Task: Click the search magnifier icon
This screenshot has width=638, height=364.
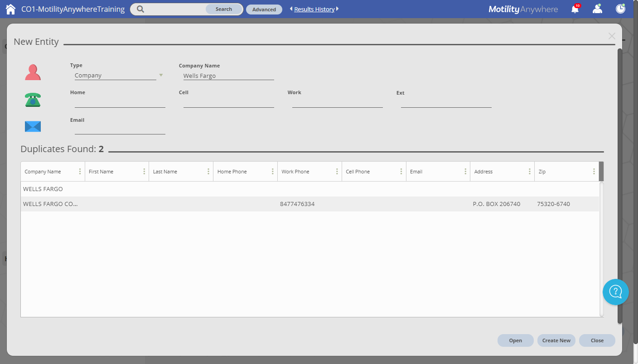Action: 140,9
